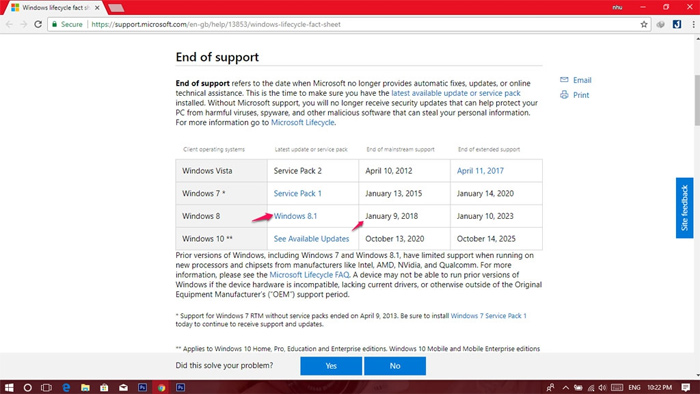Screen dimensions: 700x394
Task: Click the 'End of support' heading
Action: [217, 57]
